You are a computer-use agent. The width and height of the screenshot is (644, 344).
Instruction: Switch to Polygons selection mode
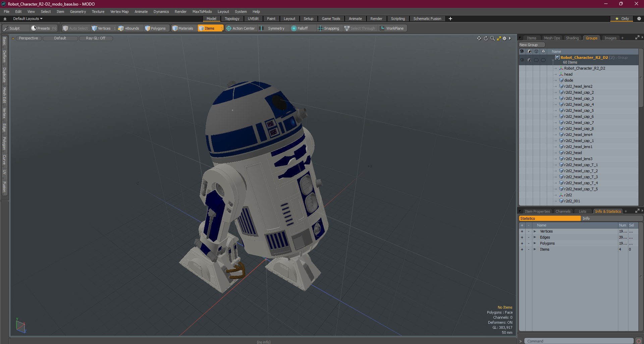click(155, 28)
